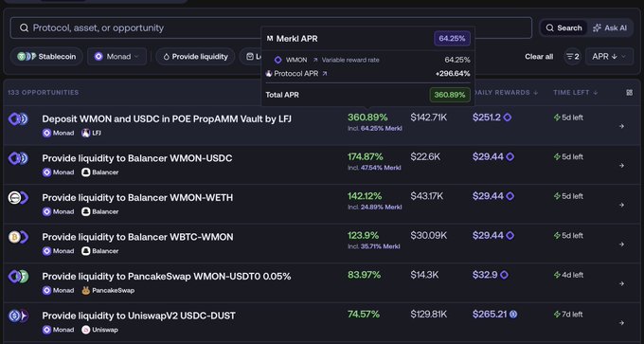The image size is (644, 344).
Task: Click the grid view layout icon
Action: click(x=629, y=93)
